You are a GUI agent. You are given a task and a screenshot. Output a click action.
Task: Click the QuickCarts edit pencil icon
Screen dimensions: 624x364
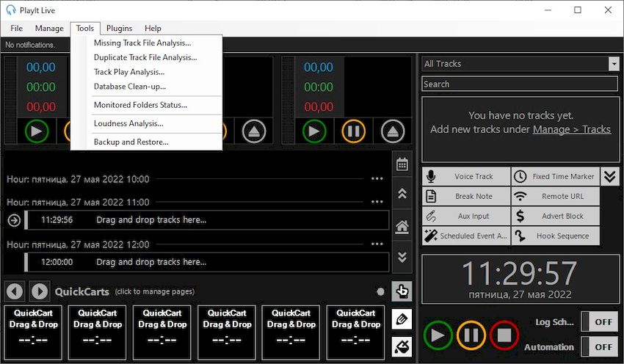402,319
